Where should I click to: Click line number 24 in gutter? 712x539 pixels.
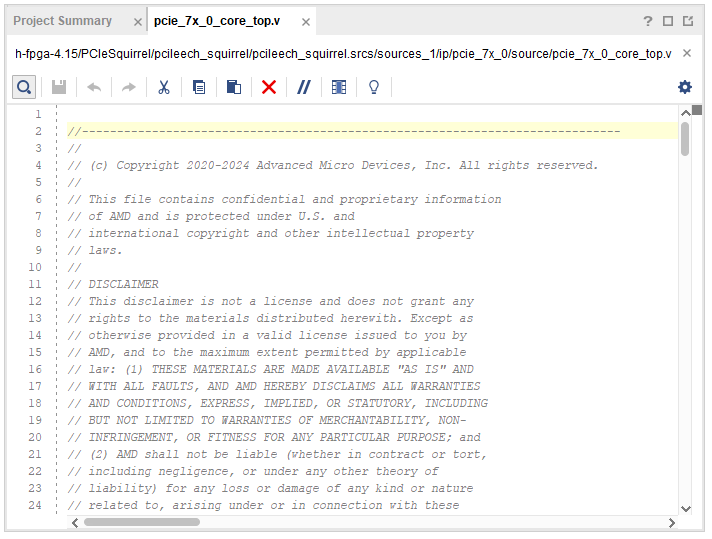35,505
